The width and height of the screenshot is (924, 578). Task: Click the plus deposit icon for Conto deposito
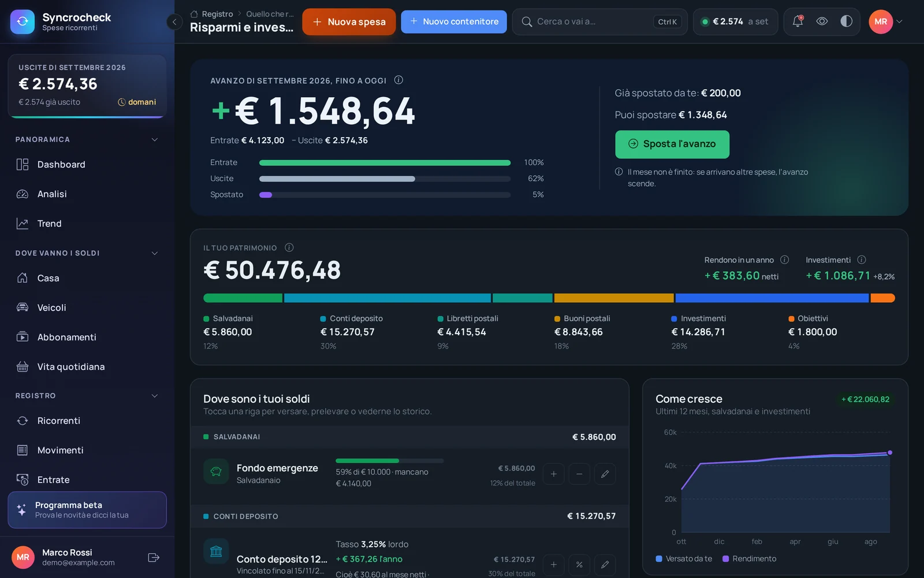[x=553, y=565]
